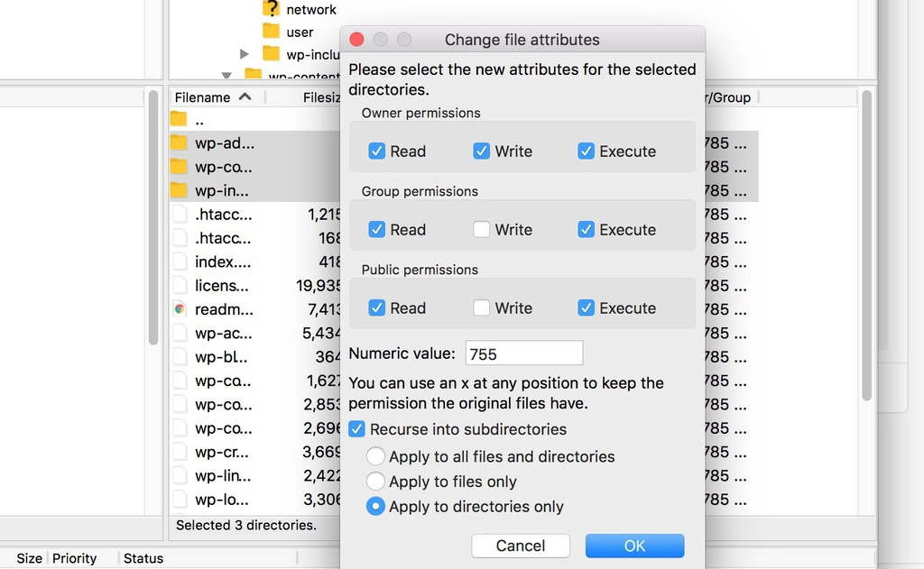The width and height of the screenshot is (924, 569).
Task: Open the user folder in the directory tree
Action: tap(271, 32)
